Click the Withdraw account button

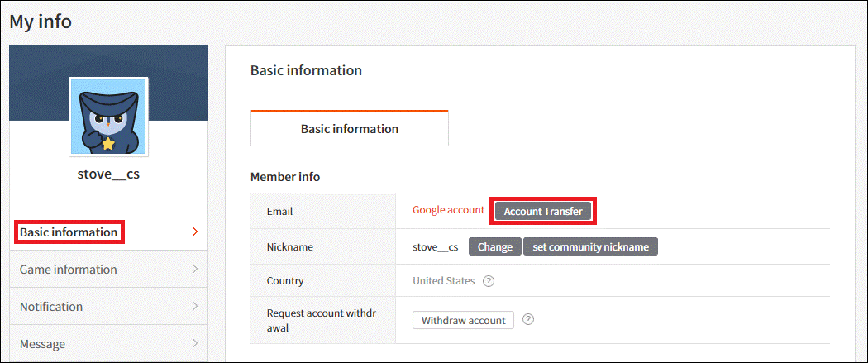[x=463, y=320]
